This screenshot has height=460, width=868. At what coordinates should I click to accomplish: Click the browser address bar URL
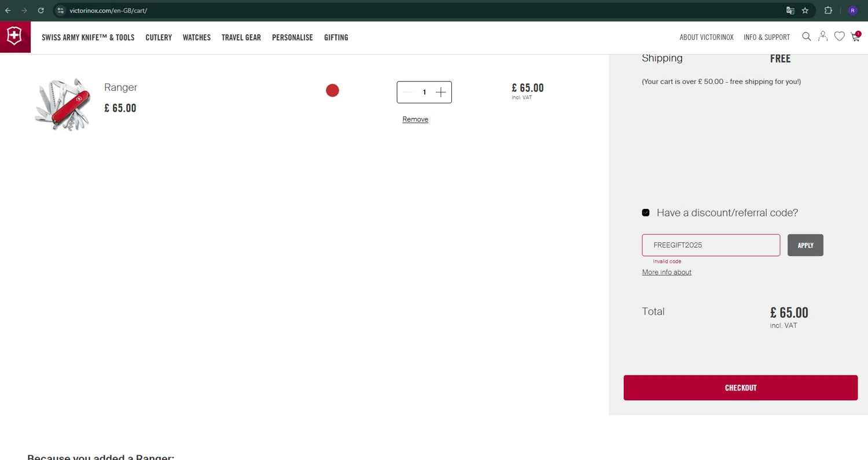(108, 10)
